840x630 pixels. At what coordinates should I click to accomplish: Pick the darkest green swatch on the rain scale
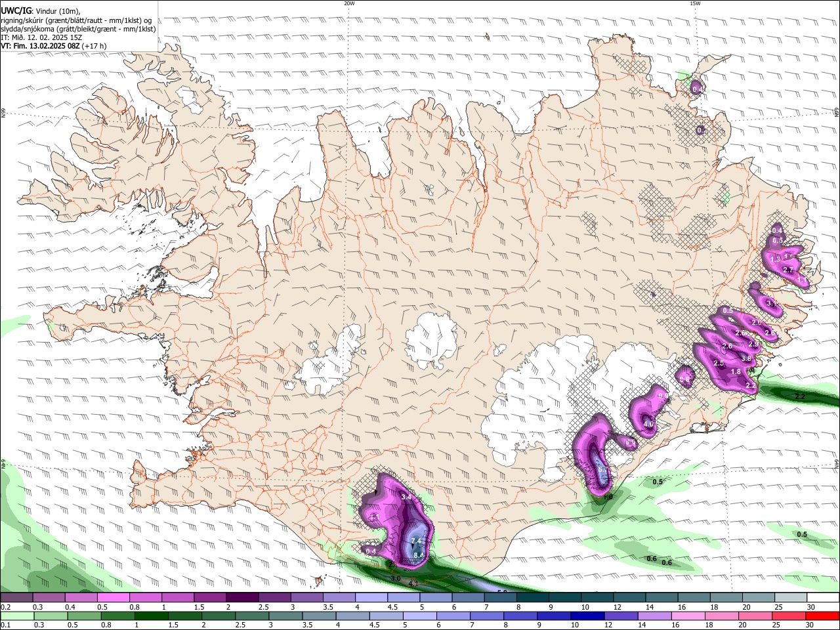(151, 616)
